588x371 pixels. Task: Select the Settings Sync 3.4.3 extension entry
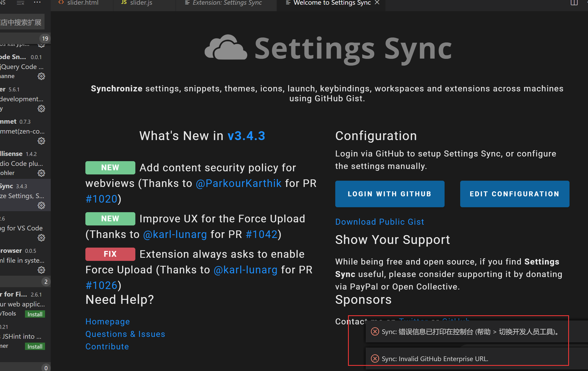tap(25, 195)
